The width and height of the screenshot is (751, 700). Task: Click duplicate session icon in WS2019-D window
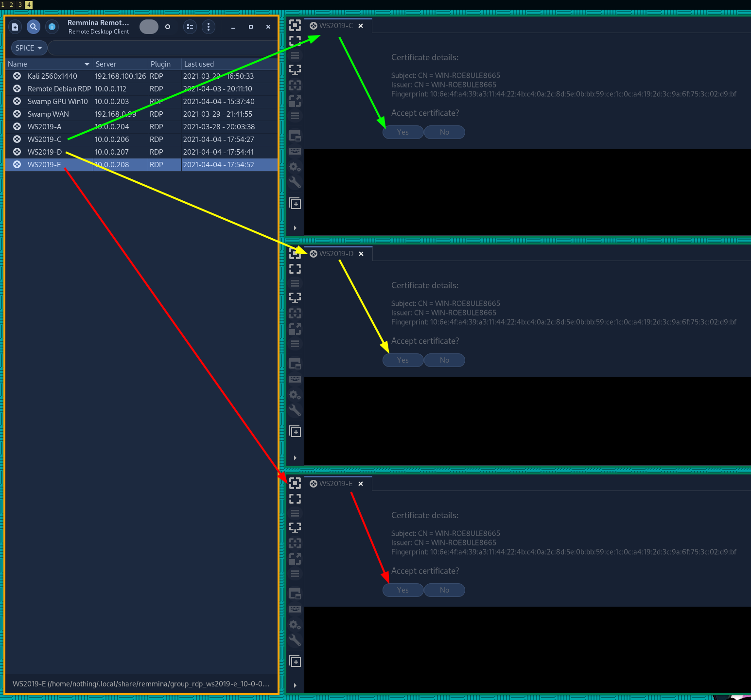(x=295, y=431)
